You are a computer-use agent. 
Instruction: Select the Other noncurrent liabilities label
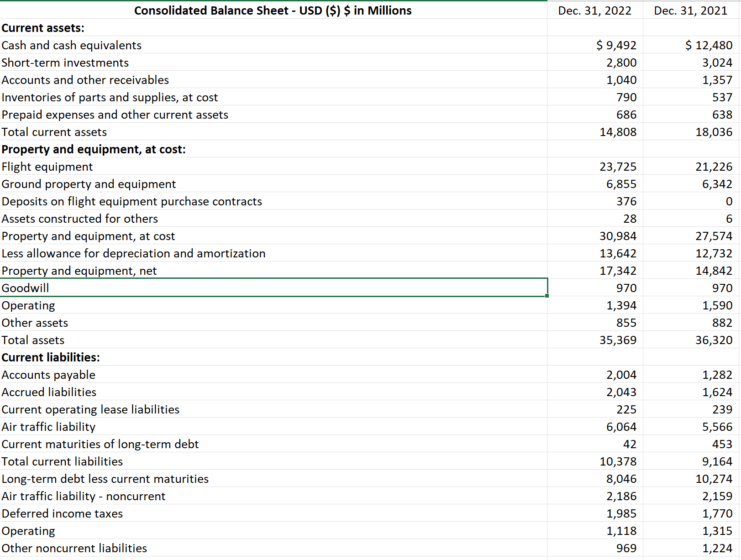coord(74,548)
